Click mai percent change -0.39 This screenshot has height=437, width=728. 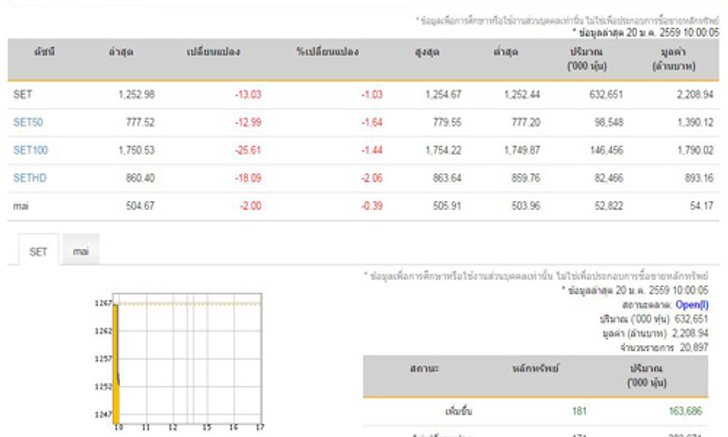tap(372, 206)
